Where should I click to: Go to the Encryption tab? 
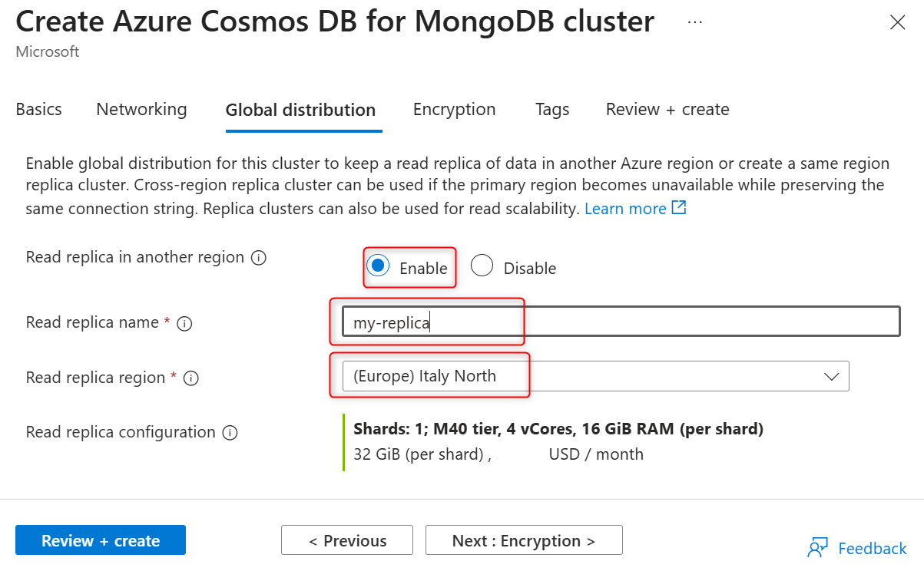(x=454, y=110)
